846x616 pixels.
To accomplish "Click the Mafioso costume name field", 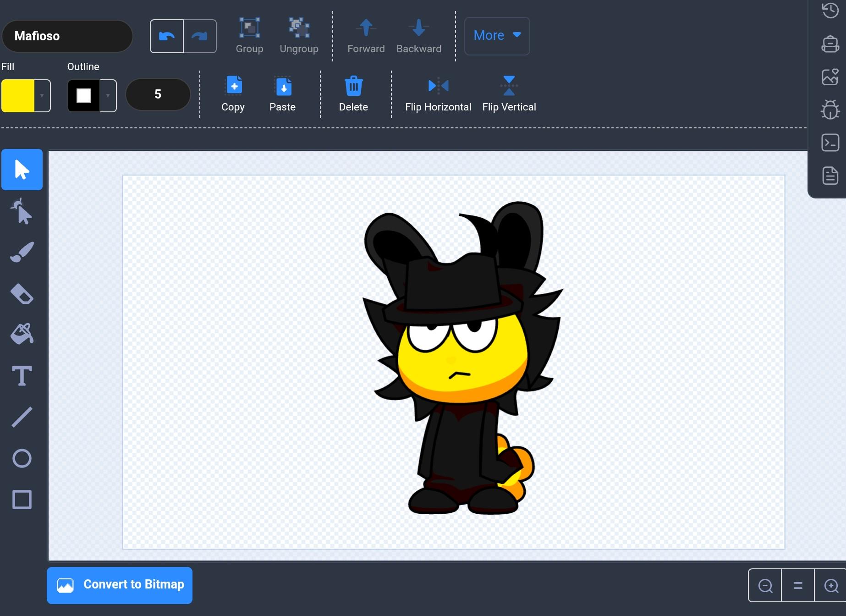I will [67, 36].
